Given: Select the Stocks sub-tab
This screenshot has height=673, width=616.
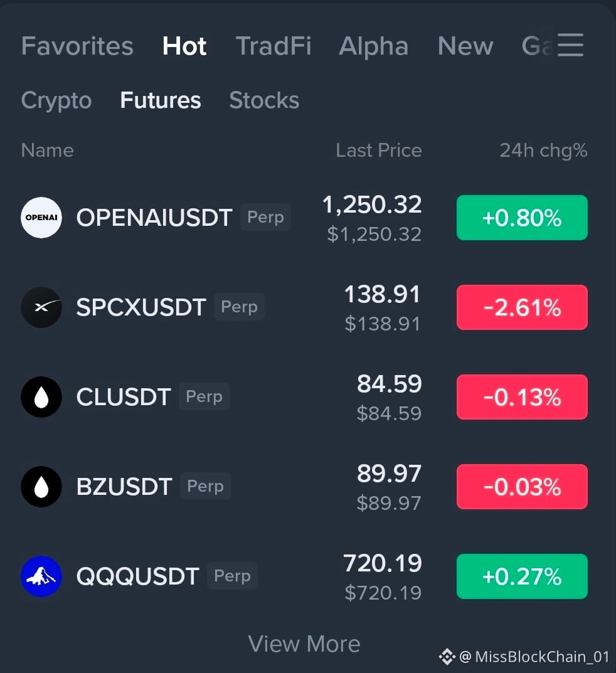Looking at the screenshot, I should [264, 100].
